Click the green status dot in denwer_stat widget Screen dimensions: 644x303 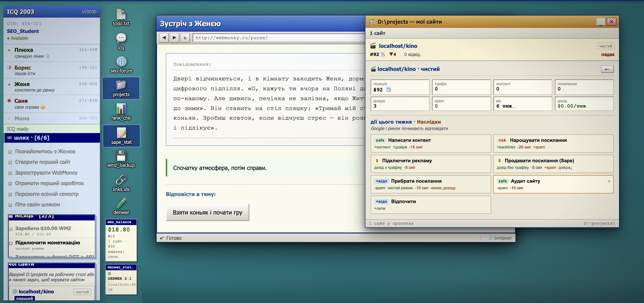coord(109,273)
